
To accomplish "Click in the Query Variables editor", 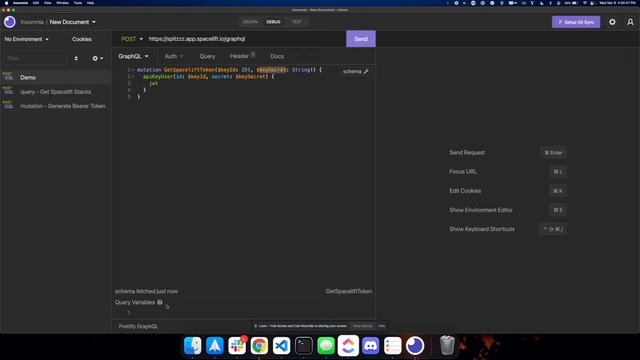I will coord(245,313).
